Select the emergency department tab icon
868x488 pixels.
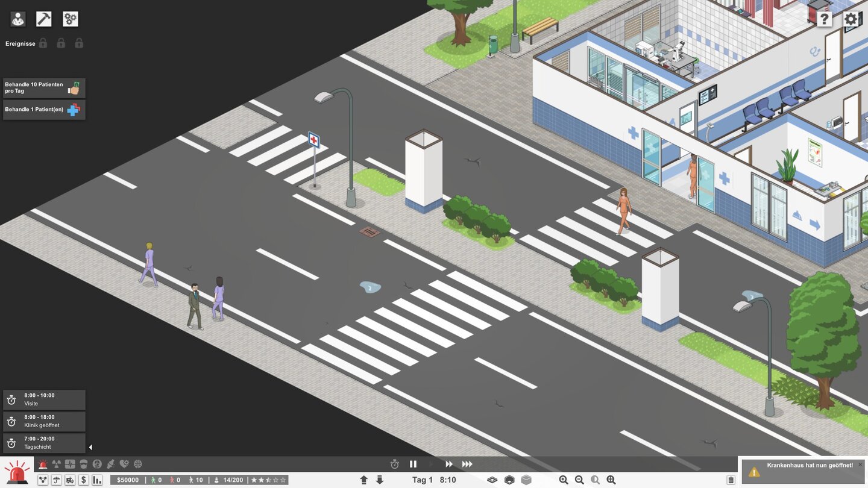click(x=43, y=464)
